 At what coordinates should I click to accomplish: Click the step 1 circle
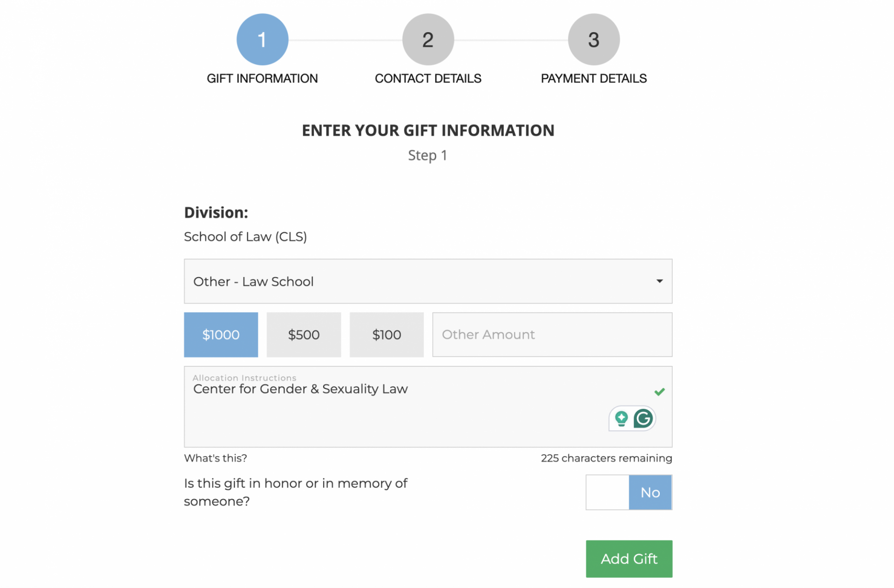[262, 40]
